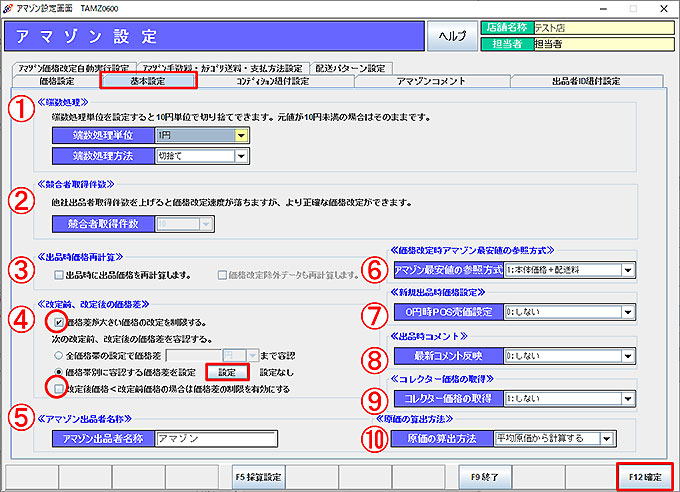This screenshot has width=680, height=492.
Task: Close the アマゾン設定画面 window
Action: pyautogui.click(x=664, y=9)
